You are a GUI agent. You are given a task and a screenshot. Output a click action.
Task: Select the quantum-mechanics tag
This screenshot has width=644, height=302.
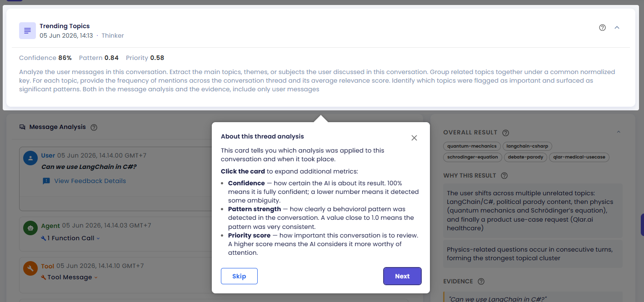click(472, 146)
